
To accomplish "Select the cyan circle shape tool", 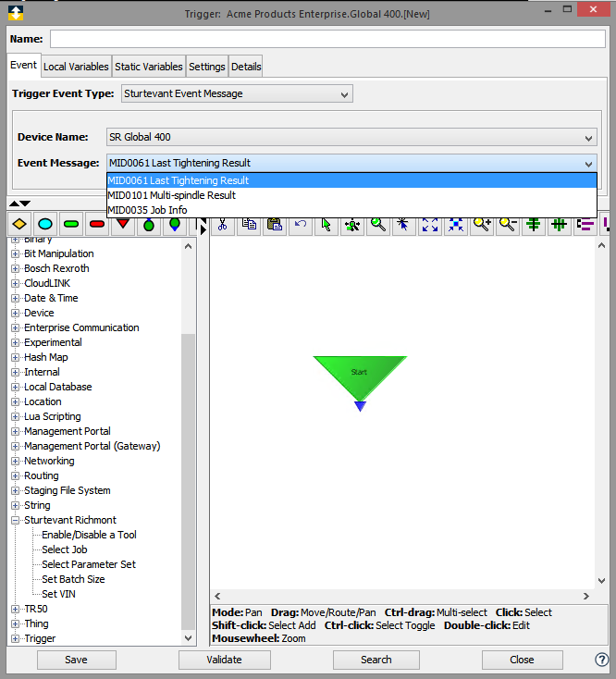I will (x=45, y=224).
